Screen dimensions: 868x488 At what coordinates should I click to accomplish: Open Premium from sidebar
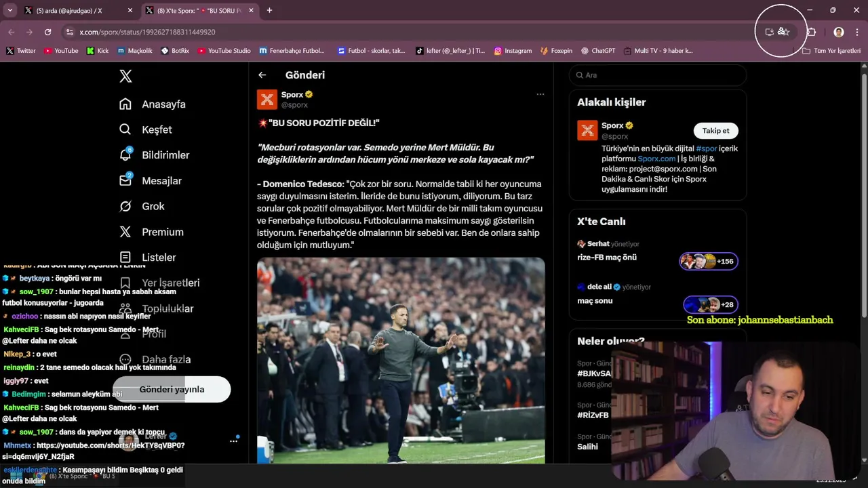[151, 232]
